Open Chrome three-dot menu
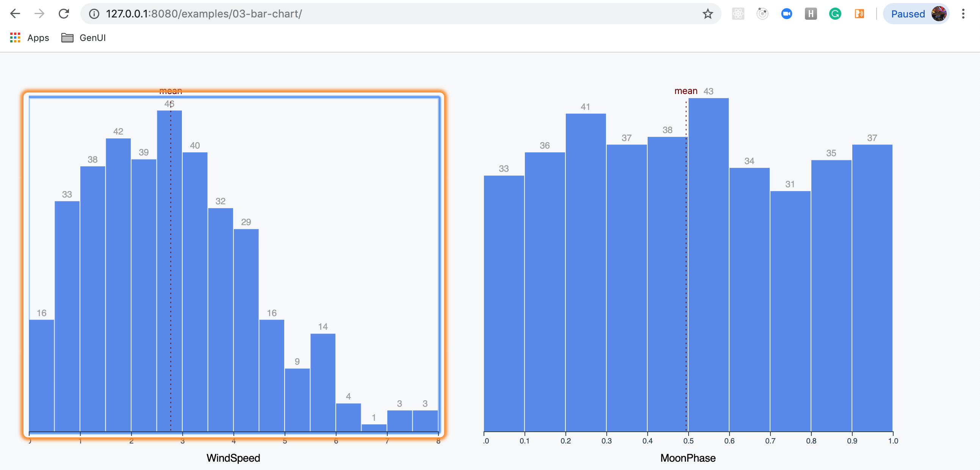The image size is (980, 470). (963, 14)
